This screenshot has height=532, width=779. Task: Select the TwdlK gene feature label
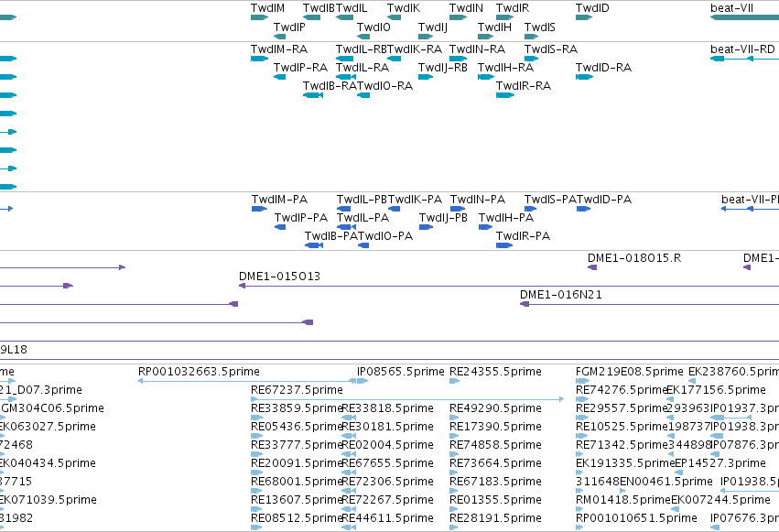pyautogui.click(x=404, y=8)
